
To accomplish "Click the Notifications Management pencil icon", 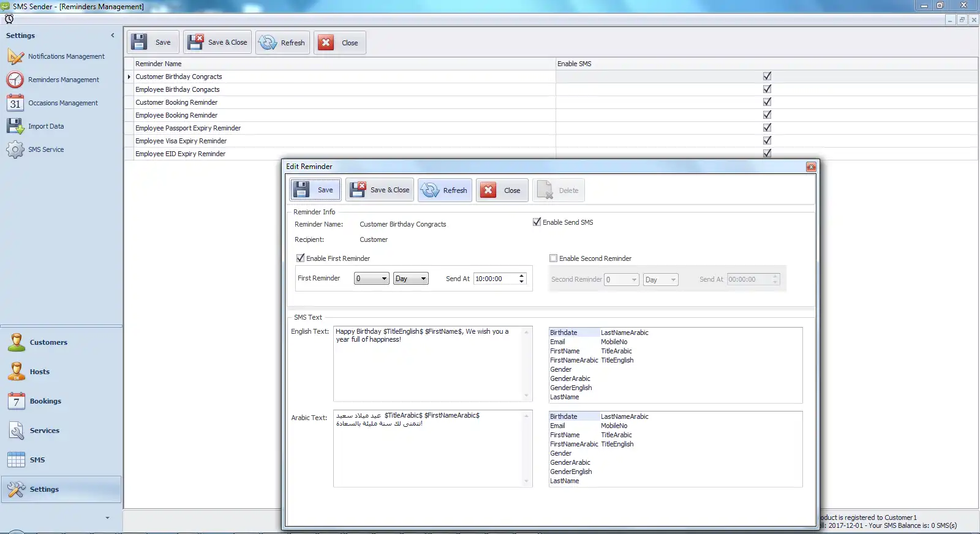I will click(x=15, y=56).
